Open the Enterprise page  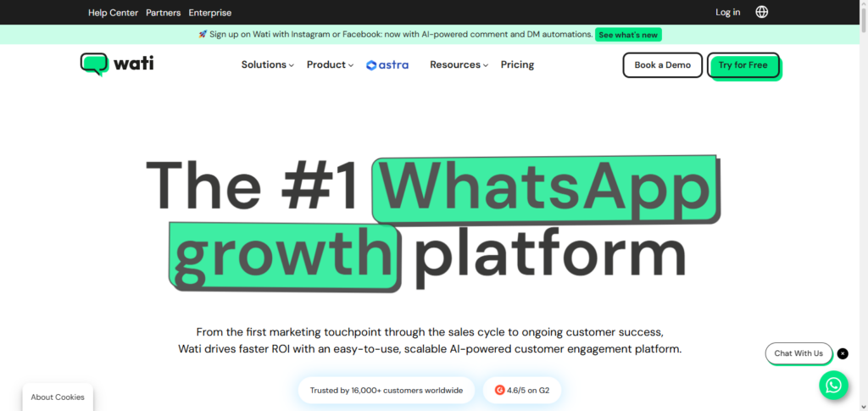click(210, 13)
